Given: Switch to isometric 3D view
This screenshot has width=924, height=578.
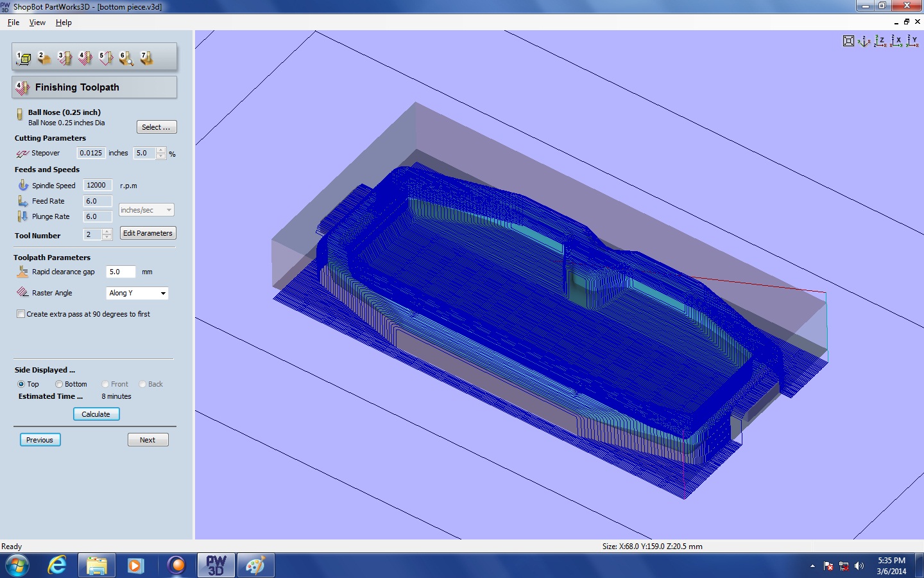Looking at the screenshot, I should pyautogui.click(x=864, y=41).
